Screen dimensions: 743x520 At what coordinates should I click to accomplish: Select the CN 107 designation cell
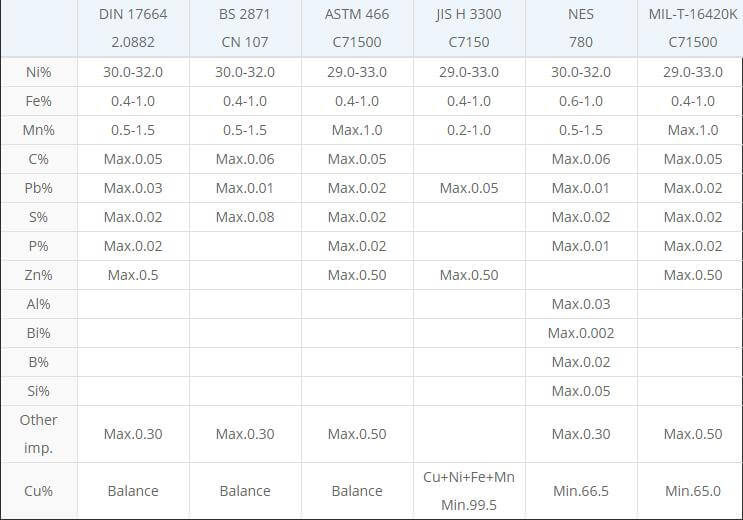(245, 42)
